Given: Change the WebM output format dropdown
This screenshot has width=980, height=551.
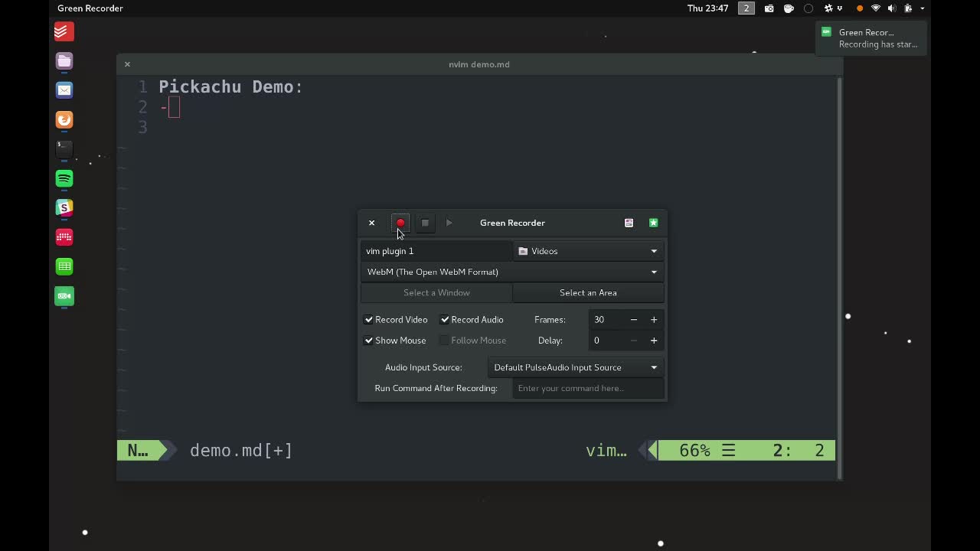Looking at the screenshot, I should click(511, 272).
